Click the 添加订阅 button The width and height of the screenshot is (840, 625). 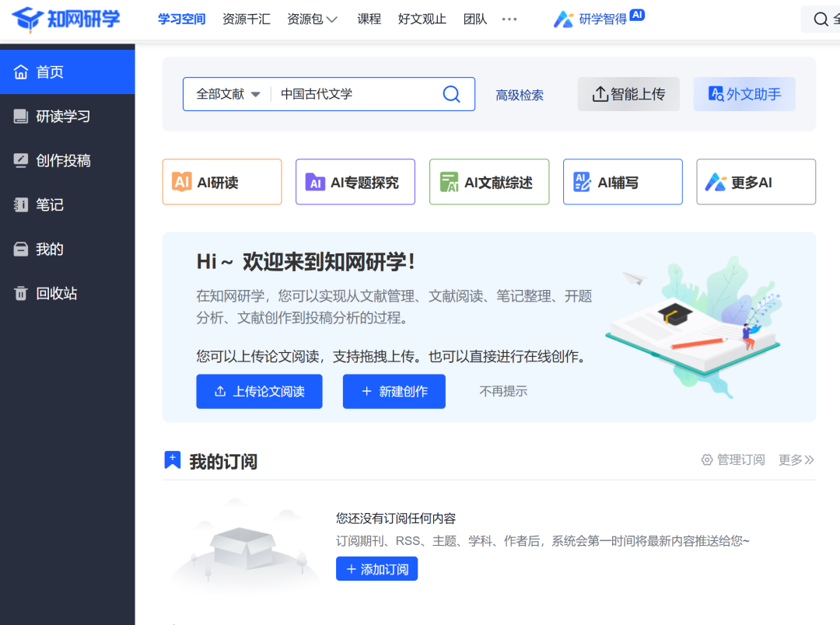[376, 569]
